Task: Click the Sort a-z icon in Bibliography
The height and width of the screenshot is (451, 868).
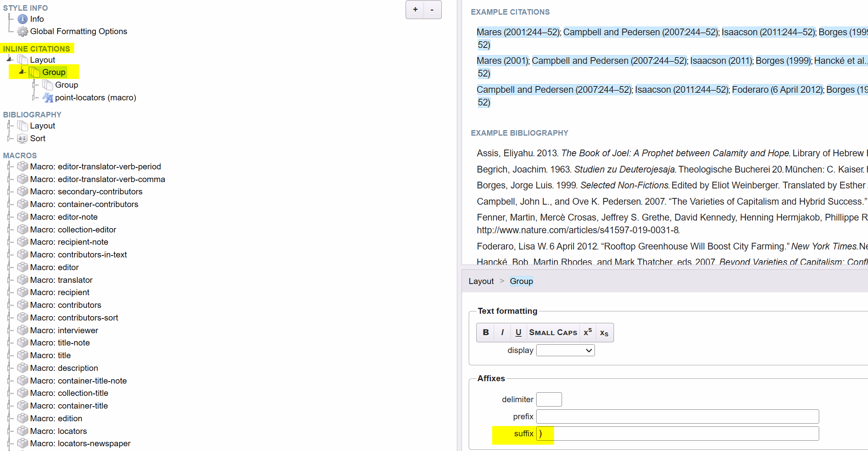Action: [x=23, y=138]
